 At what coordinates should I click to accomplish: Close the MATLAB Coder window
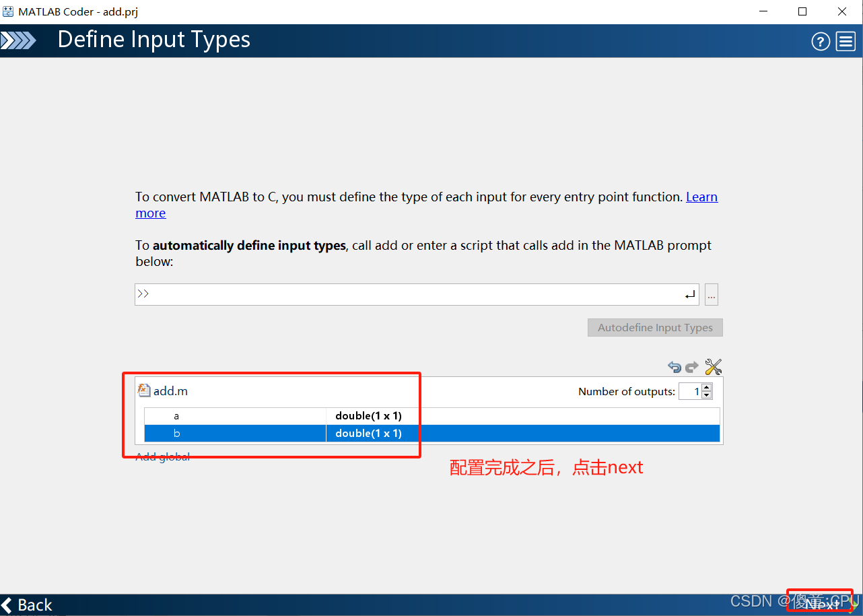tap(842, 11)
